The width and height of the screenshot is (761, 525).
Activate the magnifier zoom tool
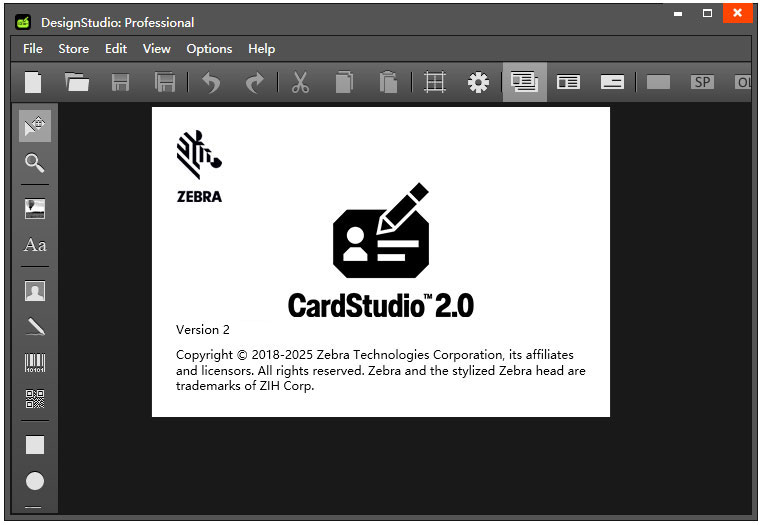point(35,163)
